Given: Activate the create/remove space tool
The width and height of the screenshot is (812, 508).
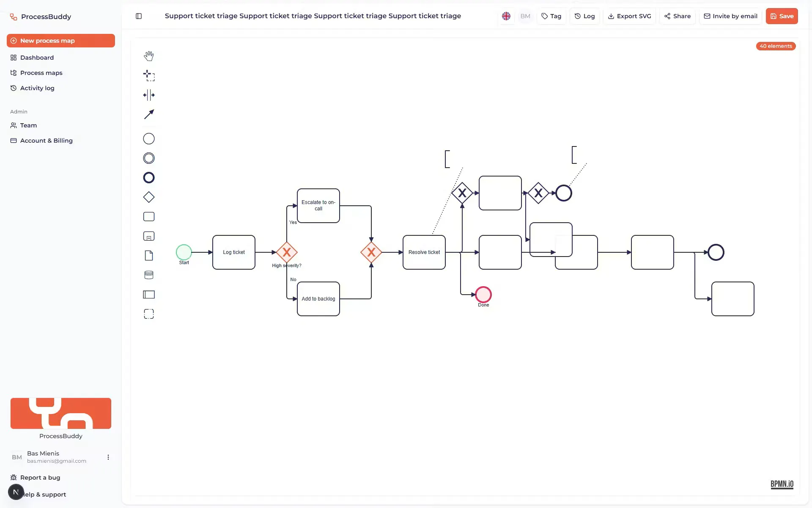Looking at the screenshot, I should 149,95.
